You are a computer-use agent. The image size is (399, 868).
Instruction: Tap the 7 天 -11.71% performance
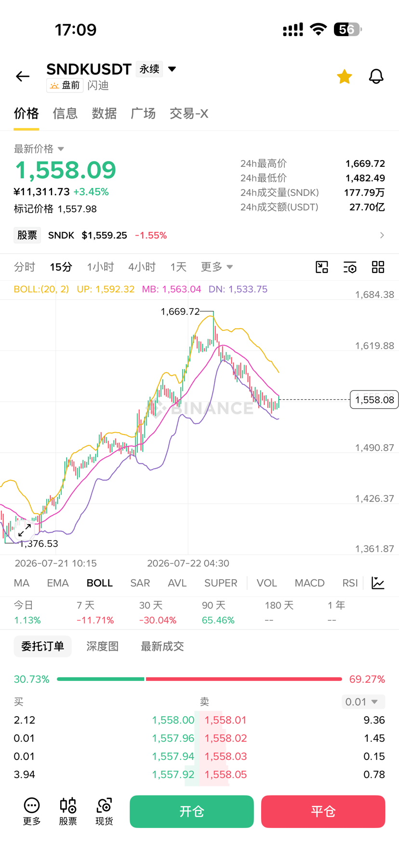pyautogui.click(x=95, y=613)
